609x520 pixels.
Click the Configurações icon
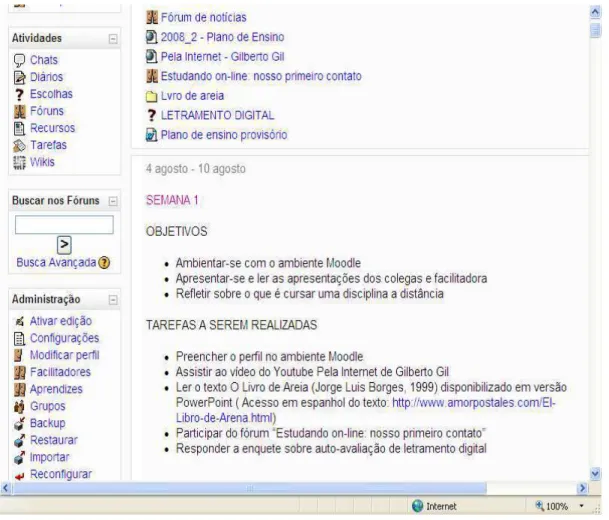pyautogui.click(x=19, y=339)
